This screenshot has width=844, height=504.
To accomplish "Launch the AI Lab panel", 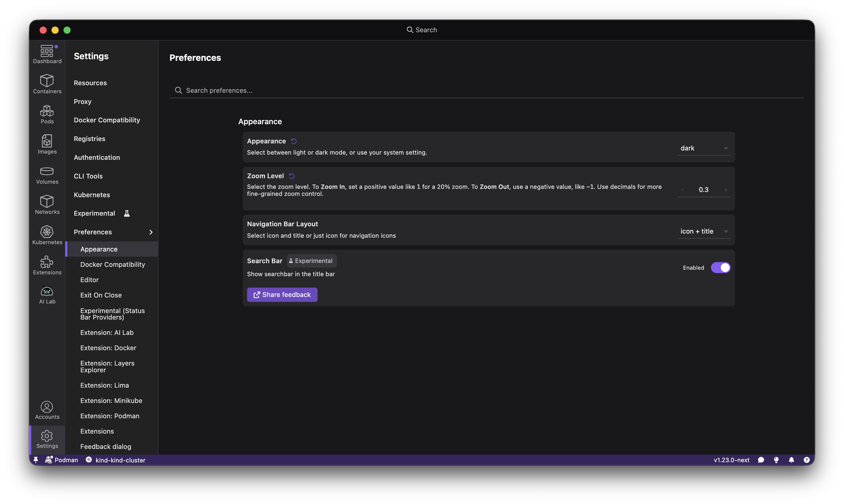I will click(x=47, y=294).
